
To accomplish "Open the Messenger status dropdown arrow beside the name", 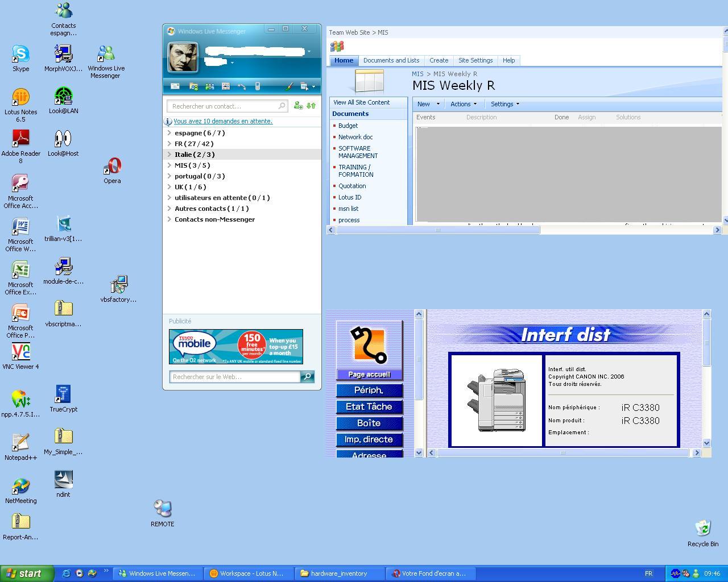I will pyautogui.click(x=309, y=52).
